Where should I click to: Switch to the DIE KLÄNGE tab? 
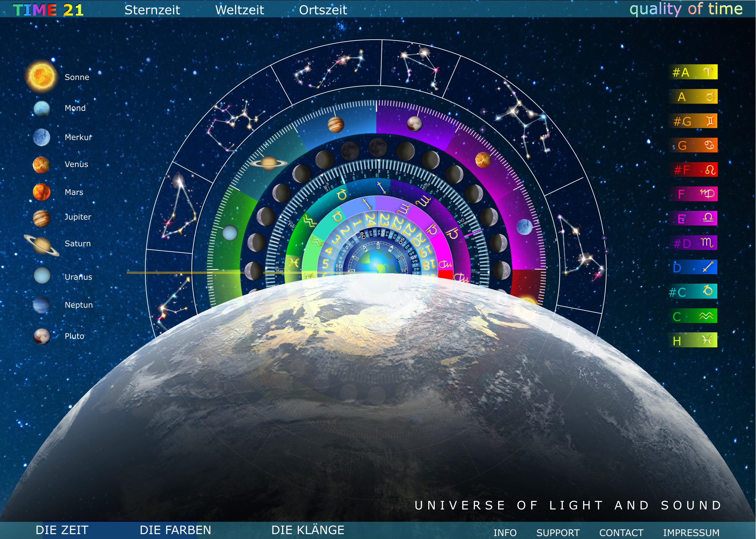click(x=308, y=530)
